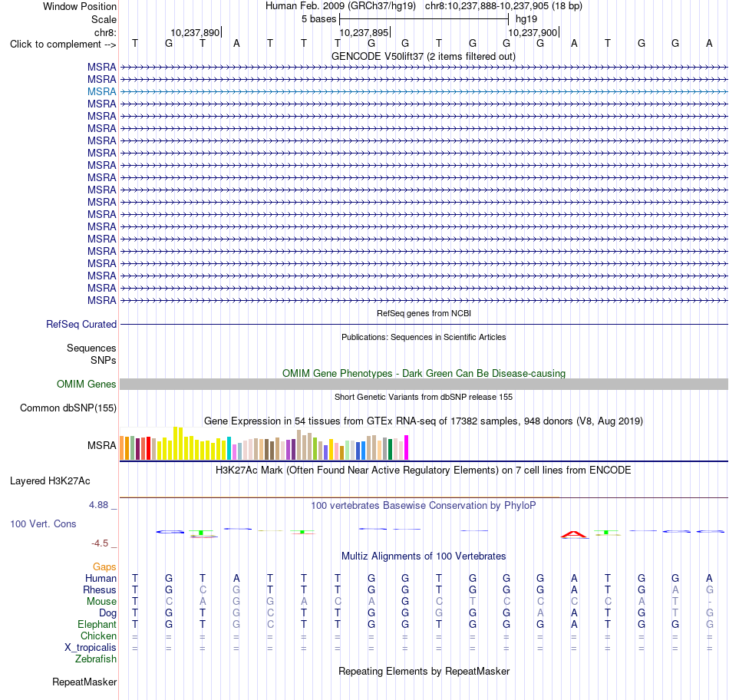Select the Rhesus alignment row label
The height and width of the screenshot is (700, 729).
100,589
